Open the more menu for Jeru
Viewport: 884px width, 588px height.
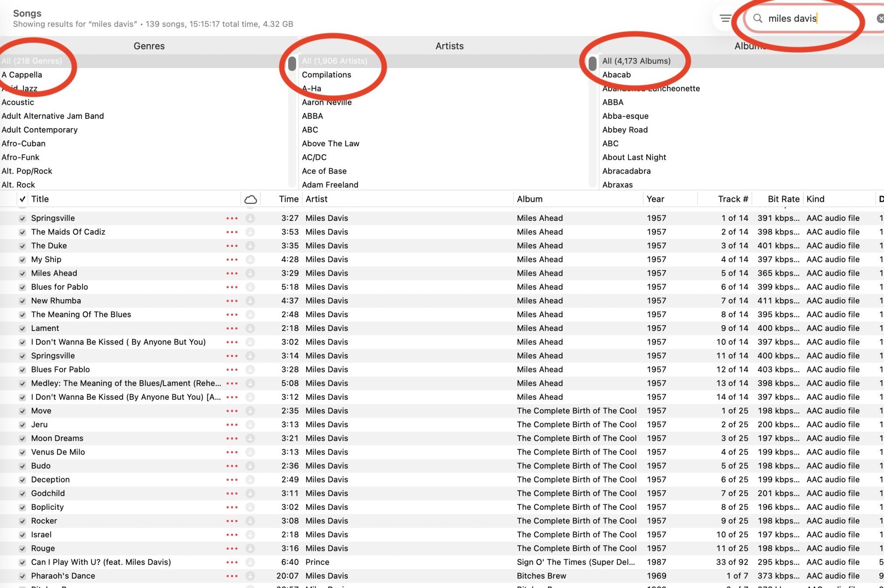coord(232,425)
